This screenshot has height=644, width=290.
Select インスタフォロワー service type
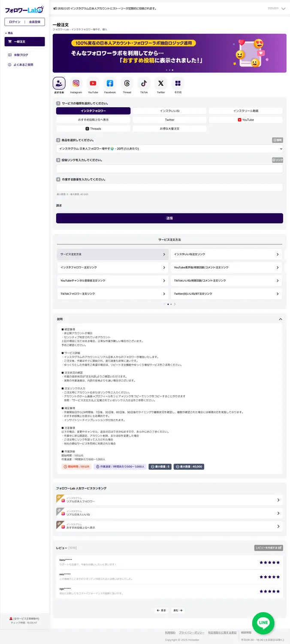(x=93, y=111)
